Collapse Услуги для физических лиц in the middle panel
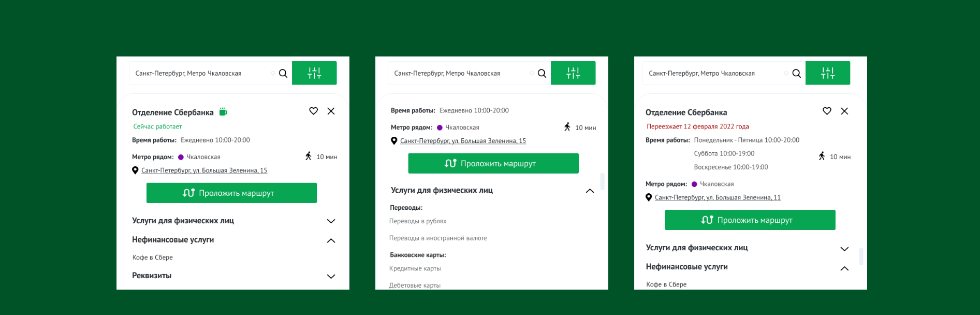980x315 pixels. tap(590, 191)
